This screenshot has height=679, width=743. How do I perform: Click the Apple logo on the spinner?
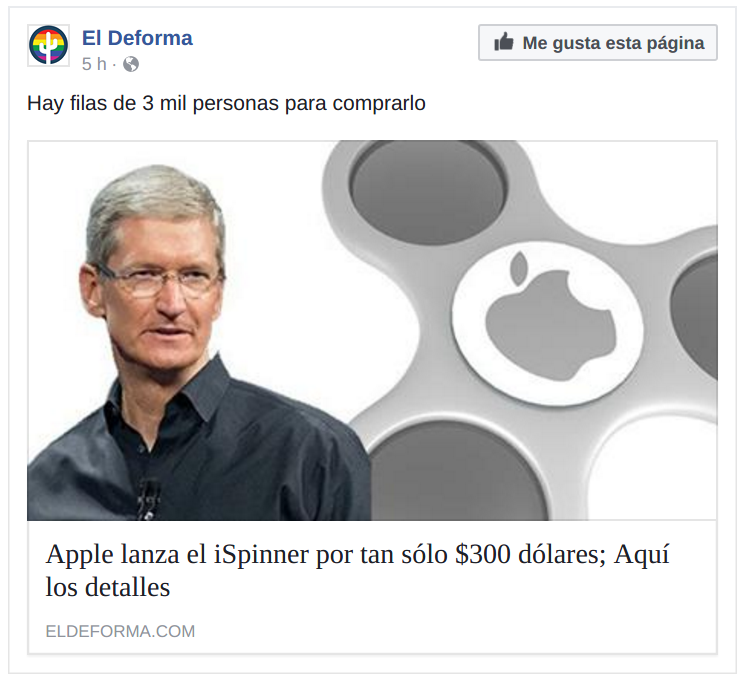[550, 317]
